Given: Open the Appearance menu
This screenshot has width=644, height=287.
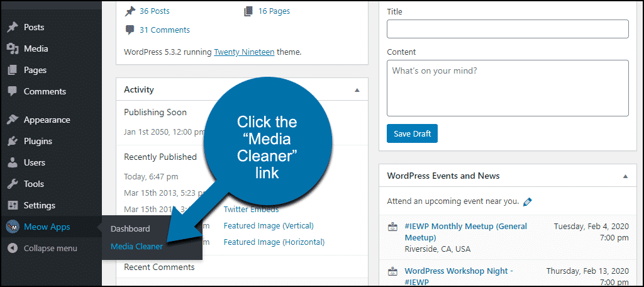Looking at the screenshot, I should [x=47, y=120].
